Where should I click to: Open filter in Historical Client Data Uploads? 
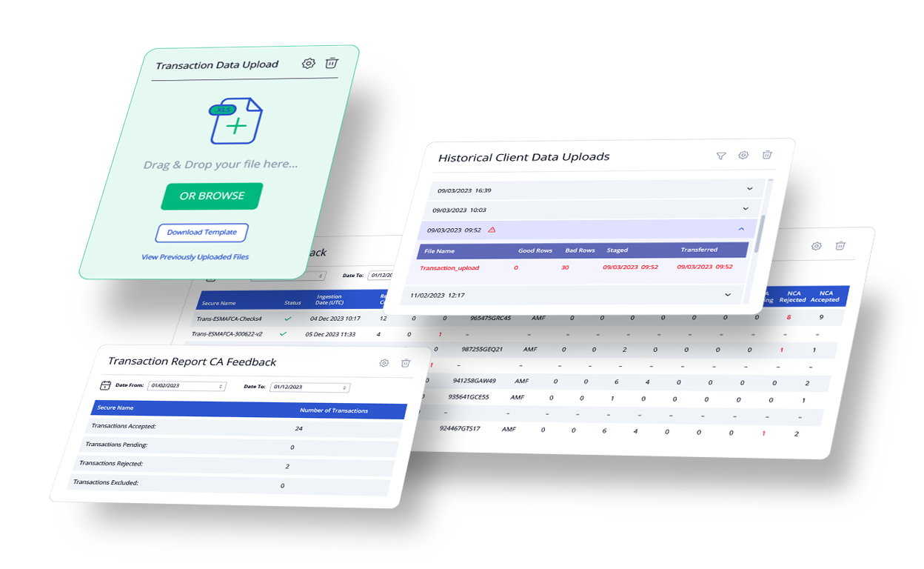pyautogui.click(x=721, y=156)
